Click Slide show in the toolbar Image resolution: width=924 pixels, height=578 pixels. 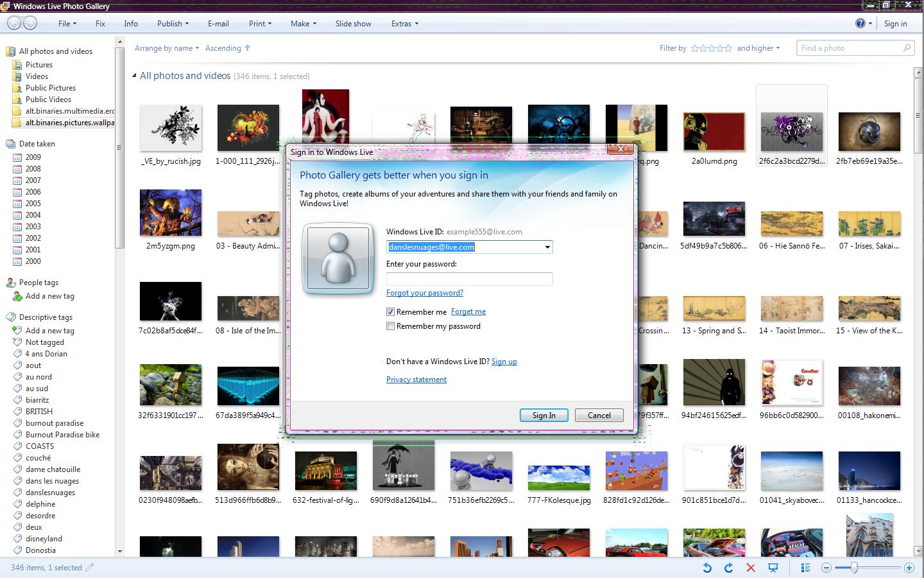[353, 24]
